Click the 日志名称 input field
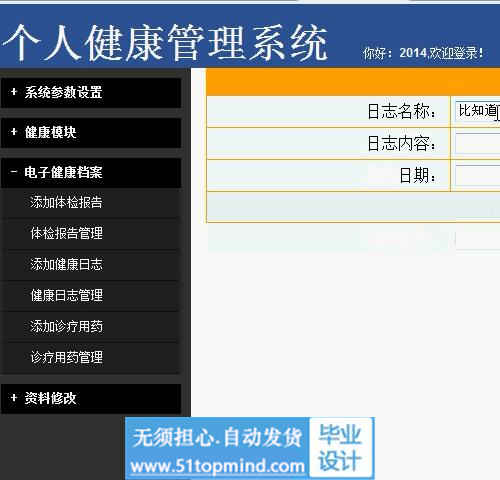Image resolution: width=500 pixels, height=480 pixels. pyautogui.click(x=478, y=111)
